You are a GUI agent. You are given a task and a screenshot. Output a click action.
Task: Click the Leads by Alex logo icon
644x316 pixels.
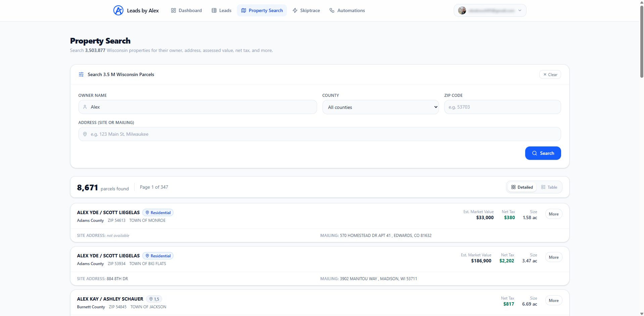(x=118, y=10)
